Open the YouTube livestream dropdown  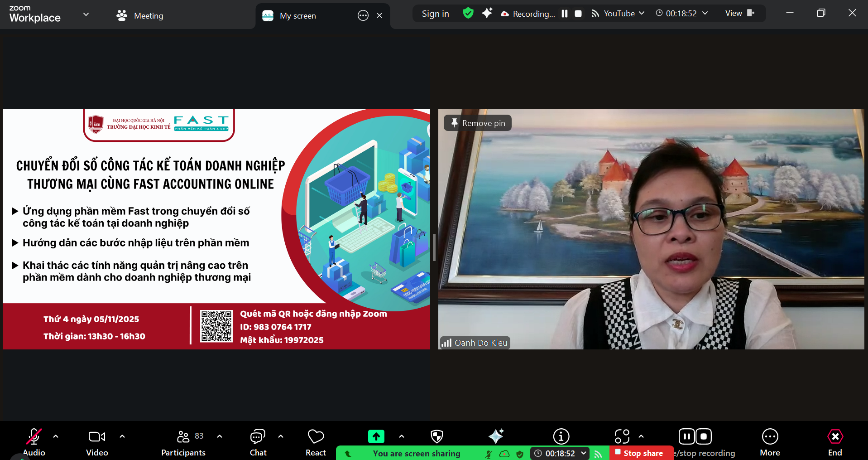pos(619,14)
